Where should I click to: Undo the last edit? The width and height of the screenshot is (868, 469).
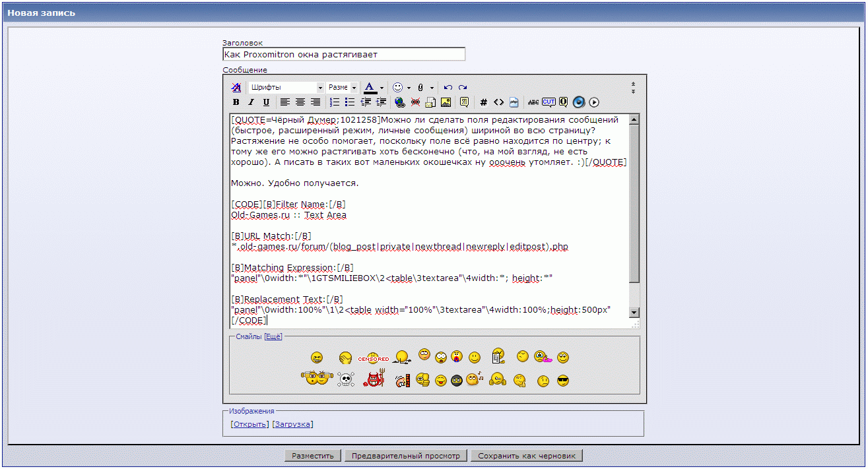point(448,88)
